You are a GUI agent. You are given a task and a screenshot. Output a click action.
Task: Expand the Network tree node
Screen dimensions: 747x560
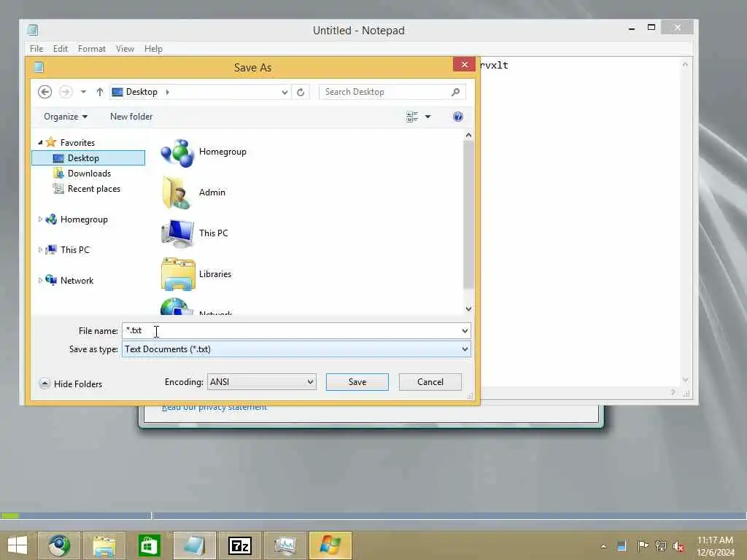point(40,281)
